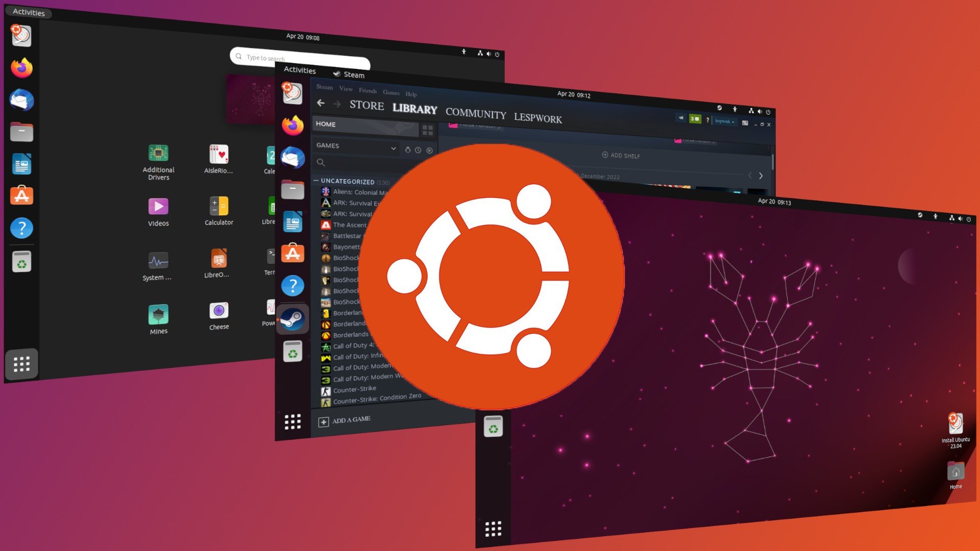This screenshot has width=980, height=551.
Task: Click ADD A GAME button at bottom
Action: coord(345,420)
